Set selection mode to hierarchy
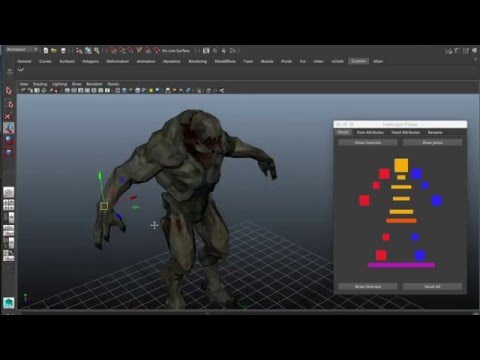Image resolution: width=480 pixels, height=360 pixels. 79,51
